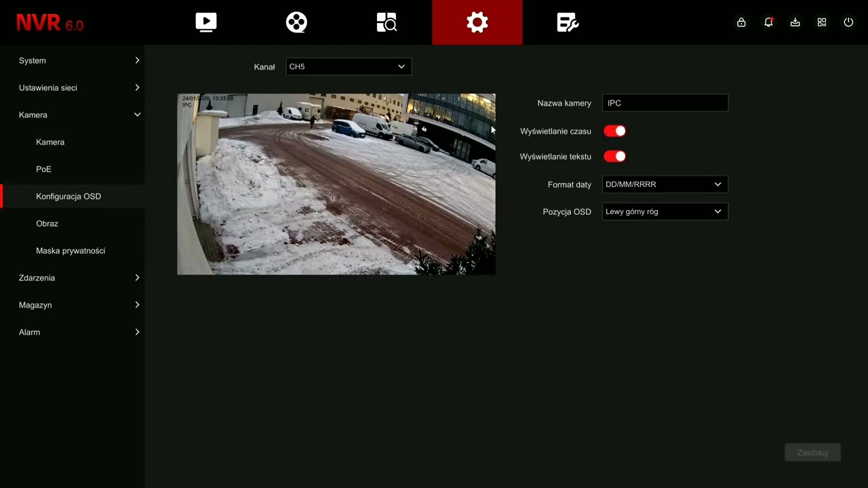Image resolution: width=868 pixels, height=488 pixels.
Task: Click the Zastosuj button
Action: (x=812, y=453)
